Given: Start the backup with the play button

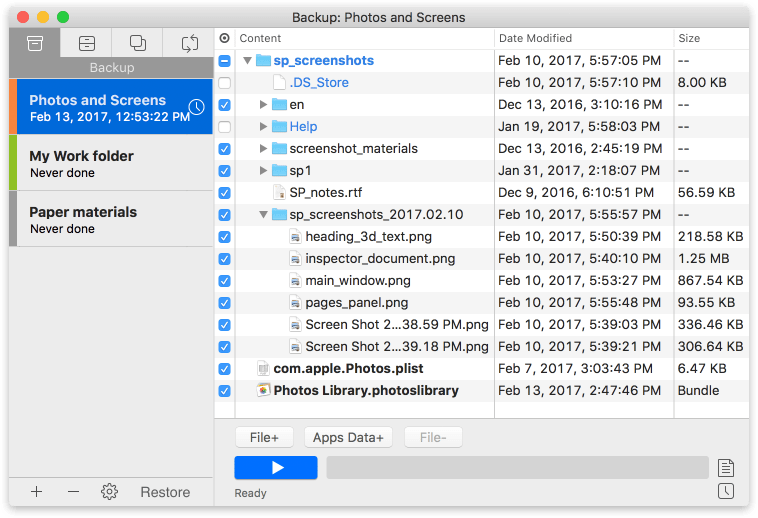Looking at the screenshot, I should tap(276, 468).
